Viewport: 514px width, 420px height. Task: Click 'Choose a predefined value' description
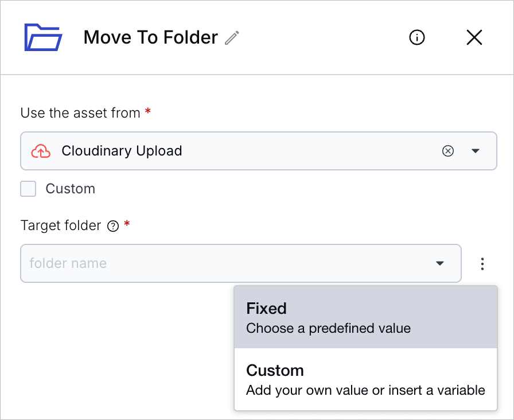328,328
